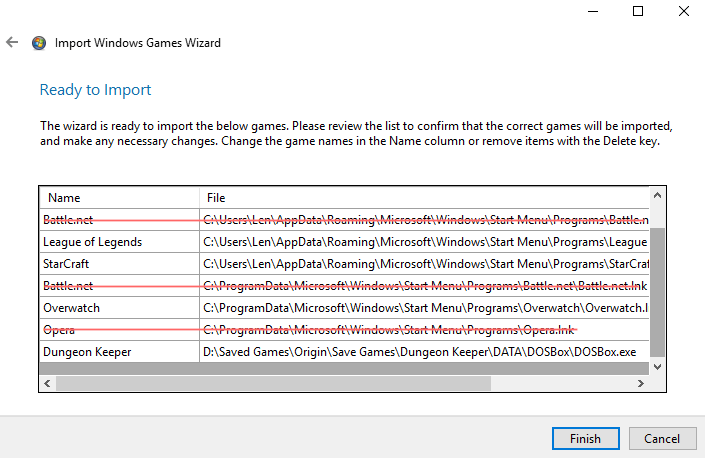Click the horizontal scrollbar thumb

[270, 384]
